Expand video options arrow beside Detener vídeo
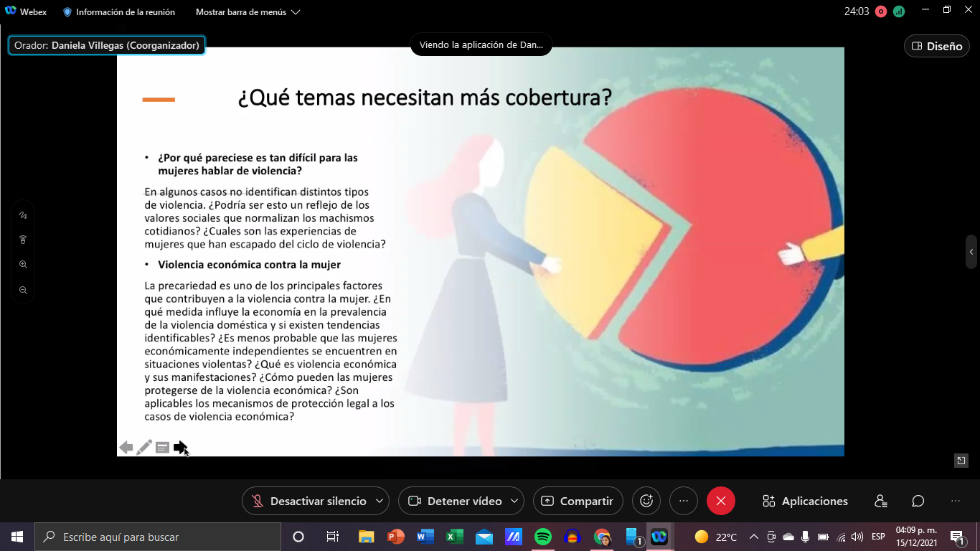 pos(514,501)
